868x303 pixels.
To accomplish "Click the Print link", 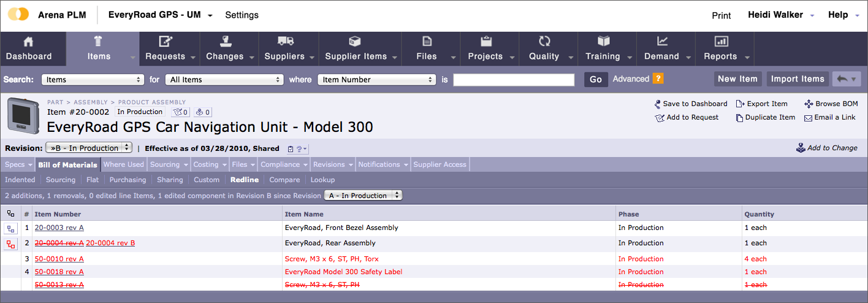I will coord(721,15).
